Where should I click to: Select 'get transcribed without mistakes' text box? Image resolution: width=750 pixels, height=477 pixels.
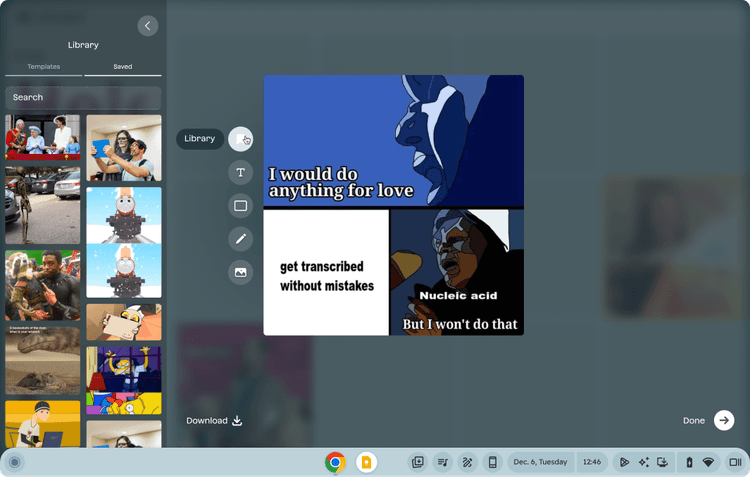pyautogui.click(x=327, y=276)
